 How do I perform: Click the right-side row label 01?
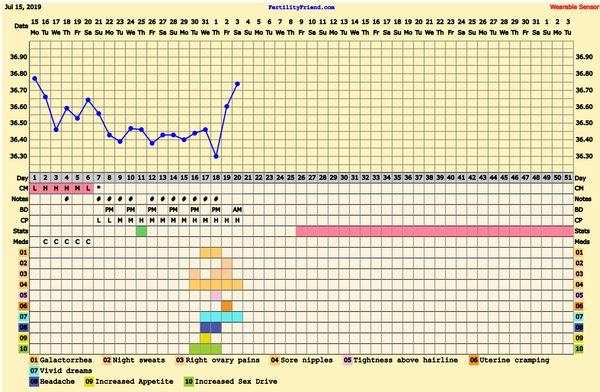(x=579, y=253)
